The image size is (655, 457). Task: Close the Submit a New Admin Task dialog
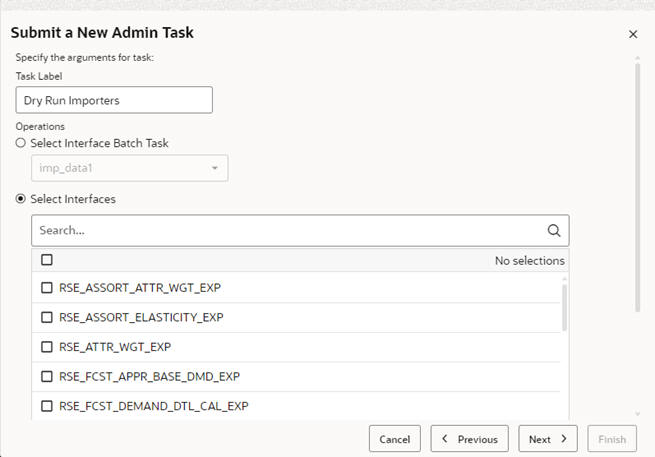tap(632, 34)
